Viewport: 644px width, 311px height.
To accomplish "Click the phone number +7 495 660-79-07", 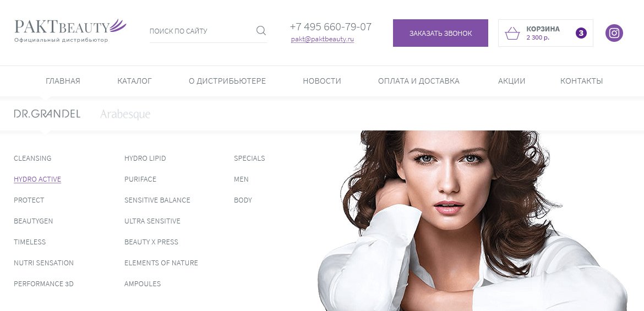I will [331, 27].
